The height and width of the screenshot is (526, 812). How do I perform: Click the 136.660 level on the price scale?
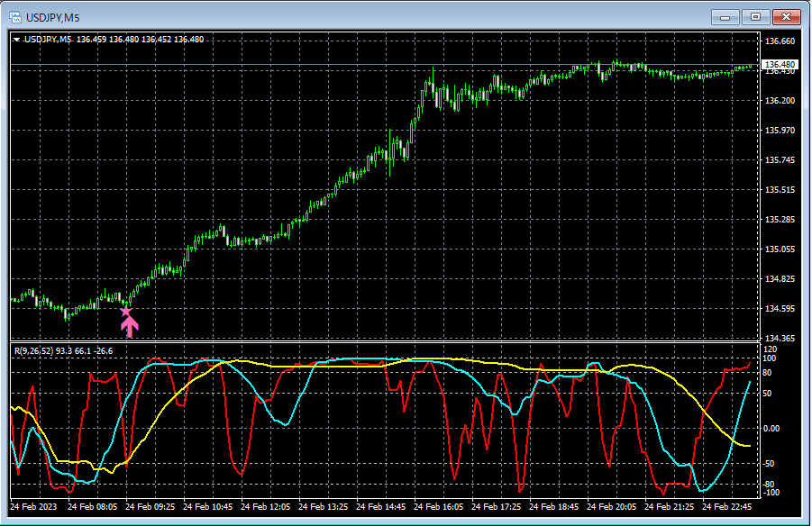778,41
